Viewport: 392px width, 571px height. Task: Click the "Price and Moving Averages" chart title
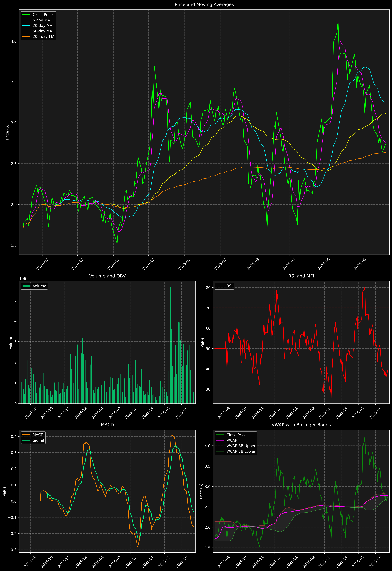[x=204, y=4]
